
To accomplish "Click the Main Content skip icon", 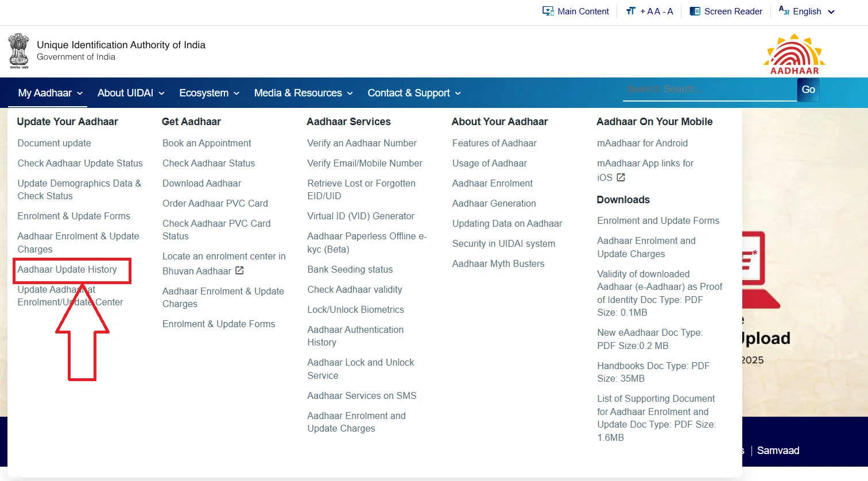I will tap(548, 11).
